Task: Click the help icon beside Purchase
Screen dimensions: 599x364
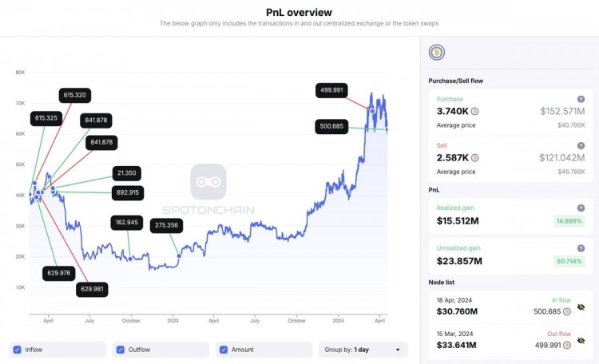Action: point(581,99)
